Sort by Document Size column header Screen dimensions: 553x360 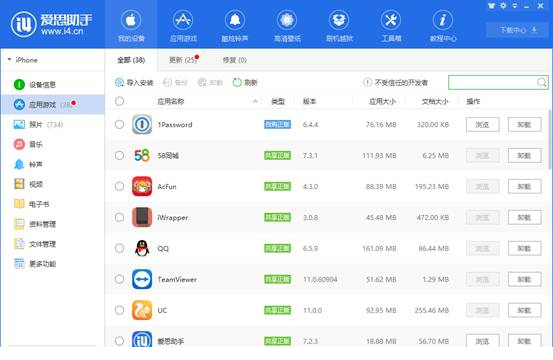click(435, 102)
